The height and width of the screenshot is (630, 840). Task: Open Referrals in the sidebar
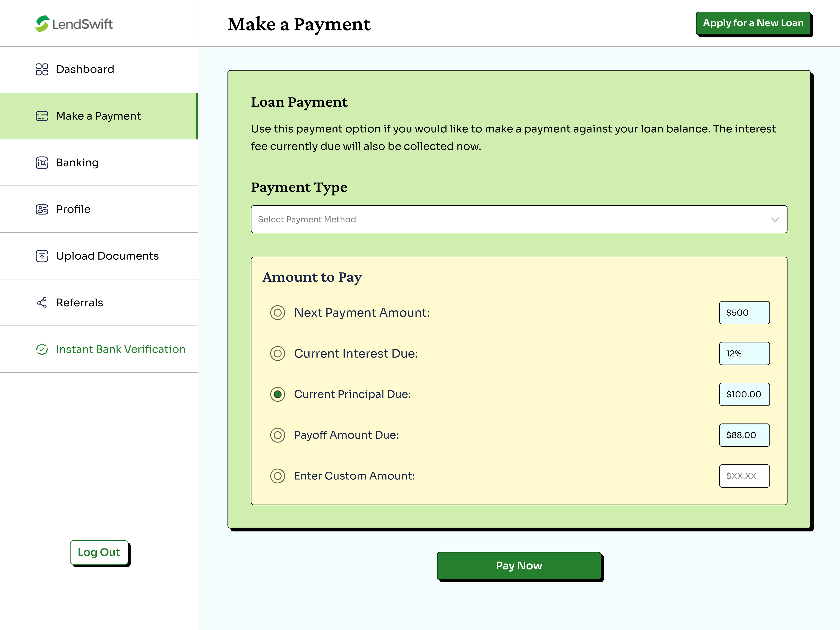click(99, 303)
